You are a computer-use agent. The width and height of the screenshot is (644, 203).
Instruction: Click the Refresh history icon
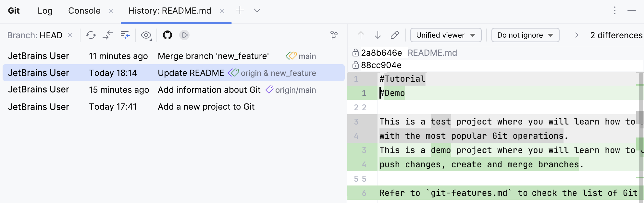click(x=91, y=35)
